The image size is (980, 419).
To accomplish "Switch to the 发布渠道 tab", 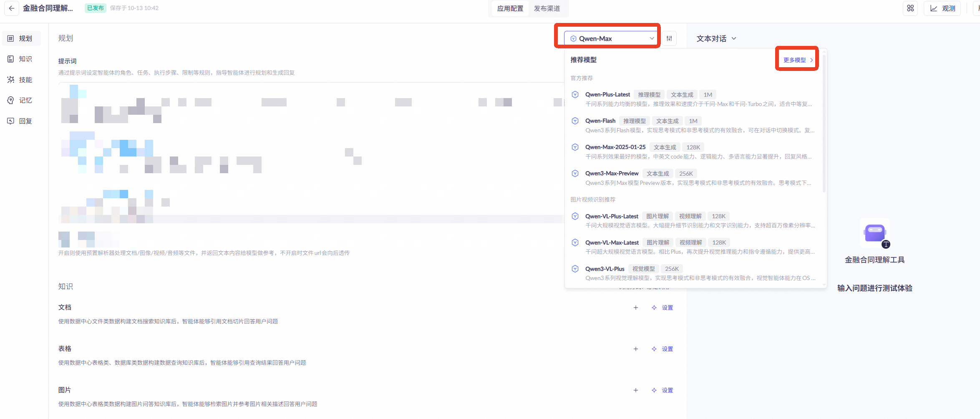I will click(547, 8).
